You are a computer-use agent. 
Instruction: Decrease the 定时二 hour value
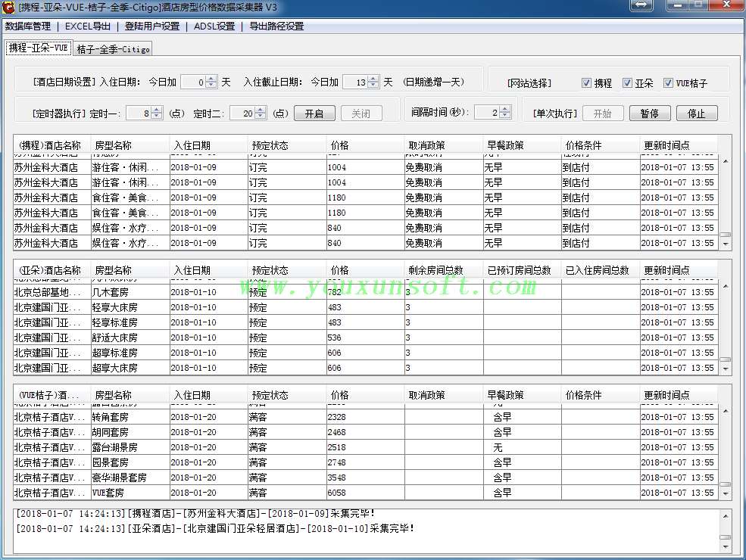click(x=260, y=117)
